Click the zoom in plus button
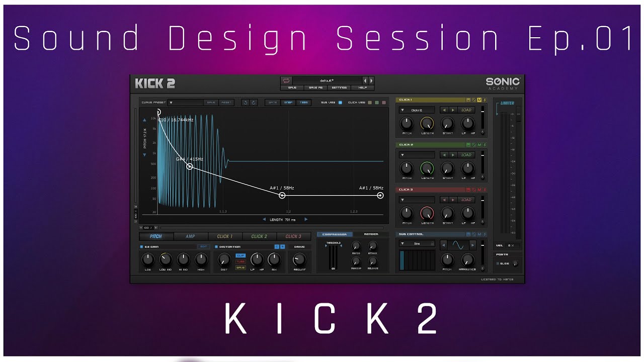 [x=156, y=228]
